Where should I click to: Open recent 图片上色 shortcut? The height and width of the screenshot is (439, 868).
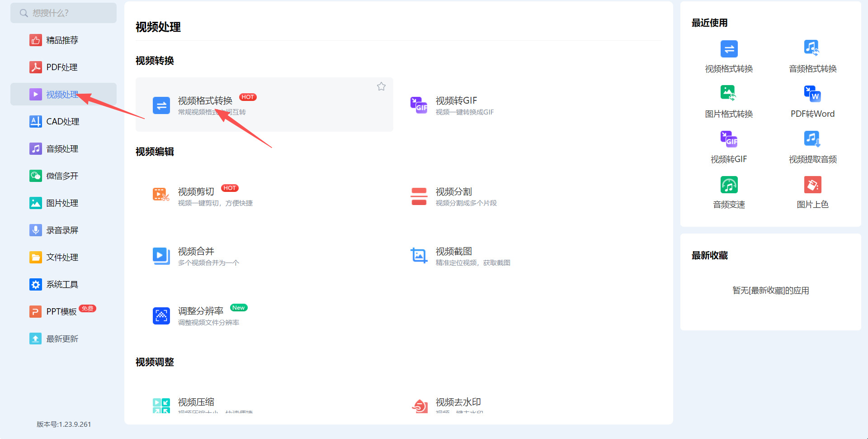tap(812, 192)
